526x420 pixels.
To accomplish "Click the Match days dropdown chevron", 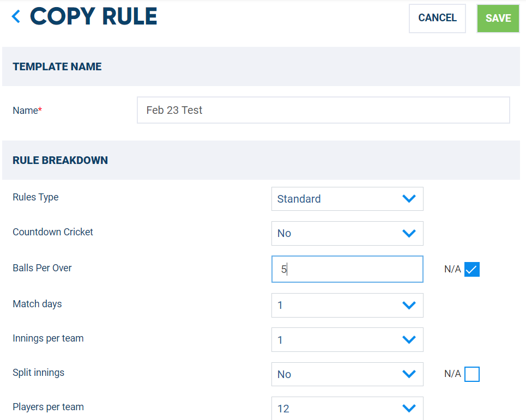I will pos(409,305).
